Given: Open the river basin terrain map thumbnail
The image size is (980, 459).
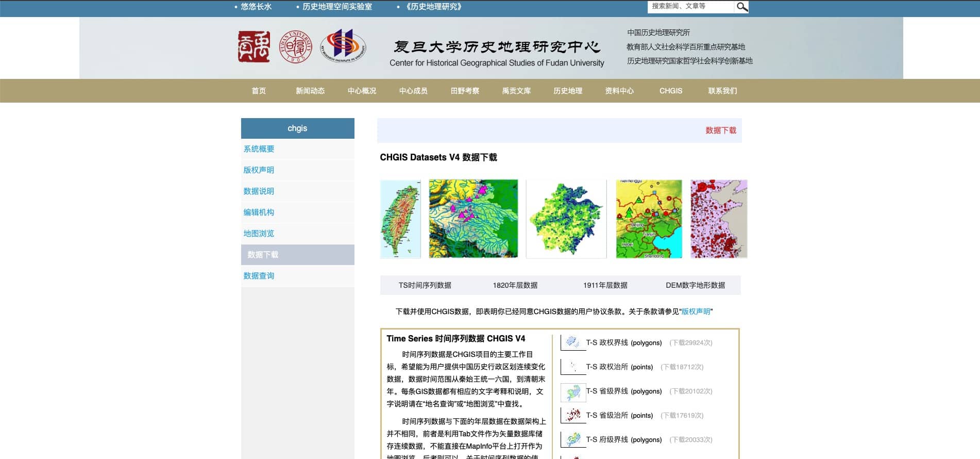Looking at the screenshot, I should click(x=473, y=219).
